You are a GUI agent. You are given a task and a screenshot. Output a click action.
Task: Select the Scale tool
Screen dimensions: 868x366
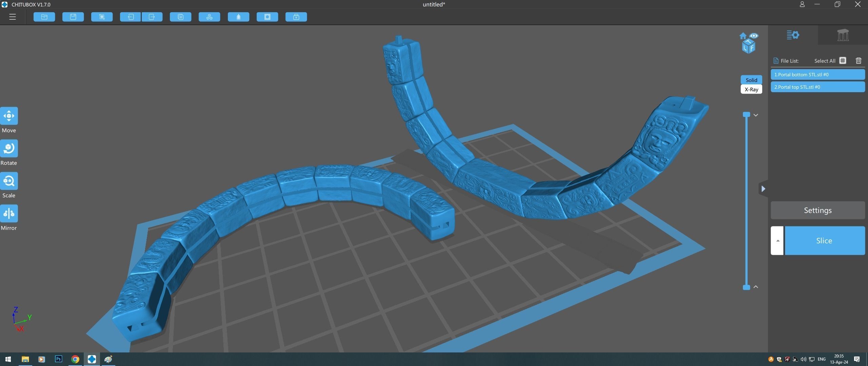coord(9,181)
